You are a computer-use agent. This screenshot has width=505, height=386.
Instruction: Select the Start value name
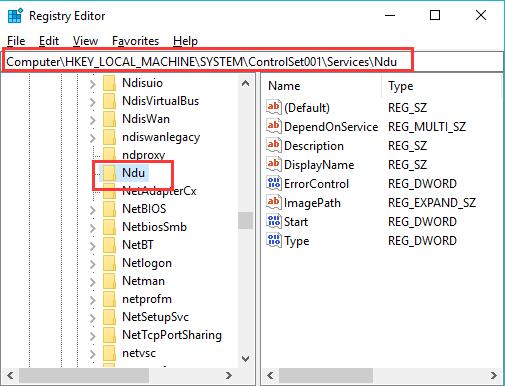click(x=296, y=222)
